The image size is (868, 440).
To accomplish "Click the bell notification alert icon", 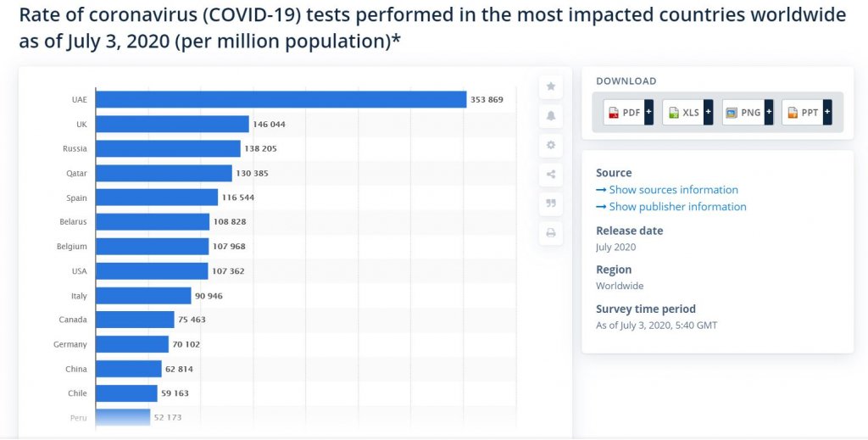I will 551,115.
